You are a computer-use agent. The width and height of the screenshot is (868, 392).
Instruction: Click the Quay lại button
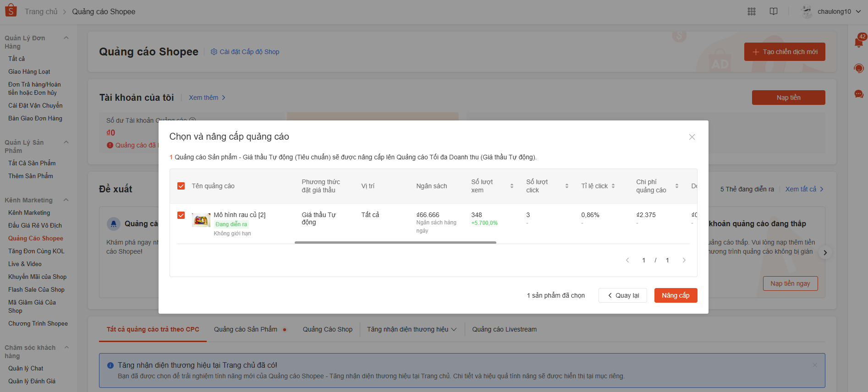pyautogui.click(x=623, y=295)
